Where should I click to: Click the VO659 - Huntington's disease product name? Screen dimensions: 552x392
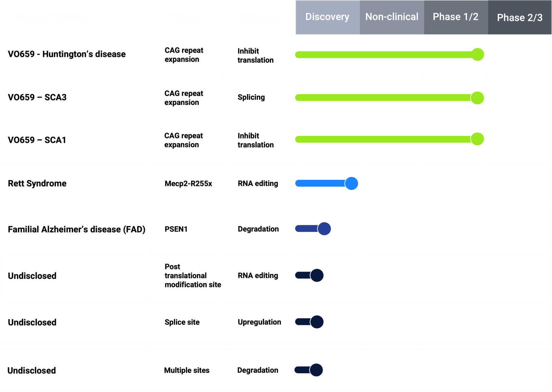[67, 54]
